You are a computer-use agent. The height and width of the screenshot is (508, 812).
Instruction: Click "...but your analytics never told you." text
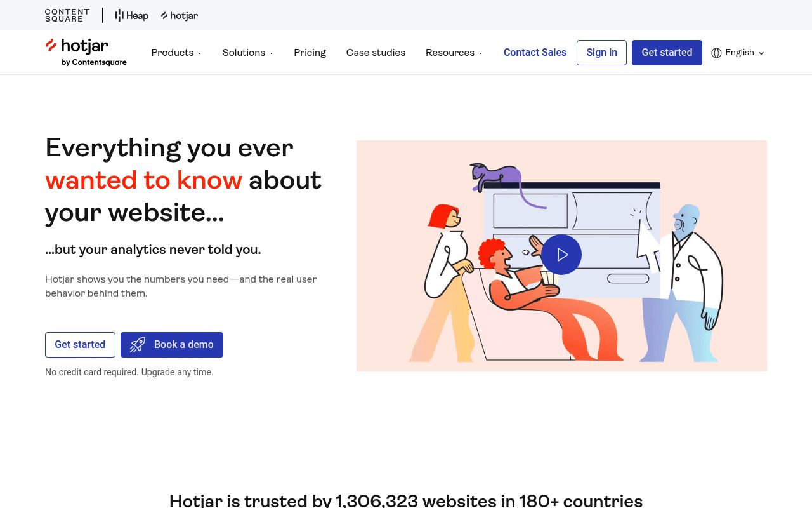[x=153, y=250]
